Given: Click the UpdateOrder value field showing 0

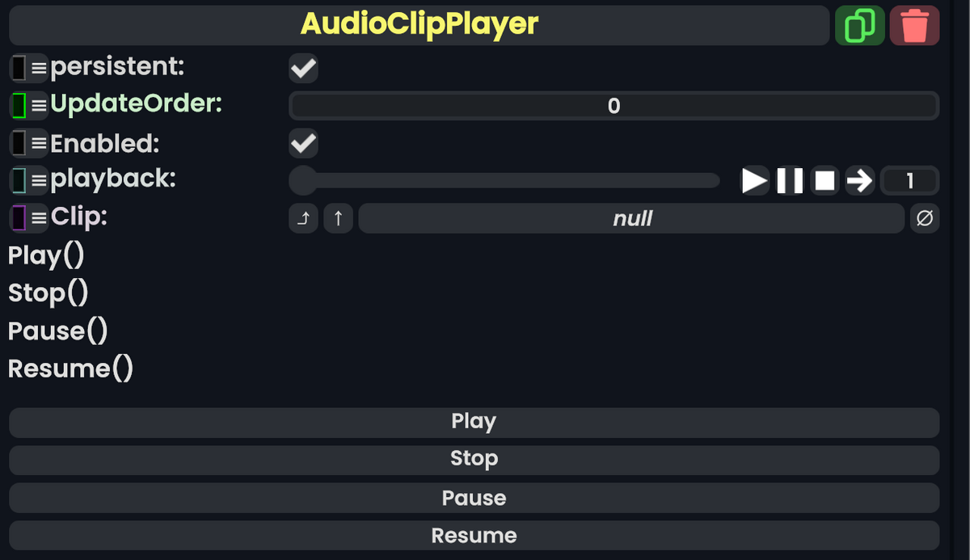Looking at the screenshot, I should pos(613,106).
